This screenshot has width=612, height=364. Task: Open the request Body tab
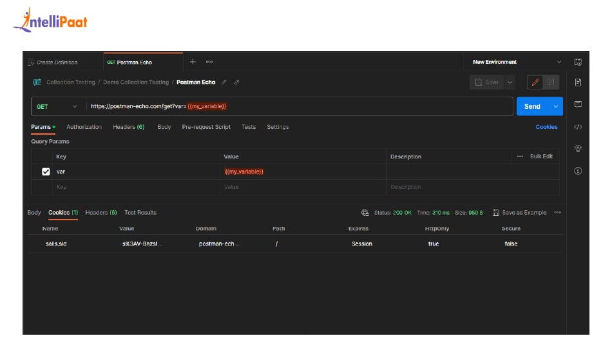click(164, 127)
